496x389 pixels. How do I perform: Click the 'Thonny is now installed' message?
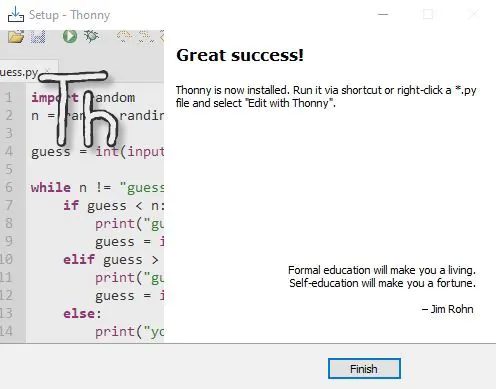(x=326, y=96)
